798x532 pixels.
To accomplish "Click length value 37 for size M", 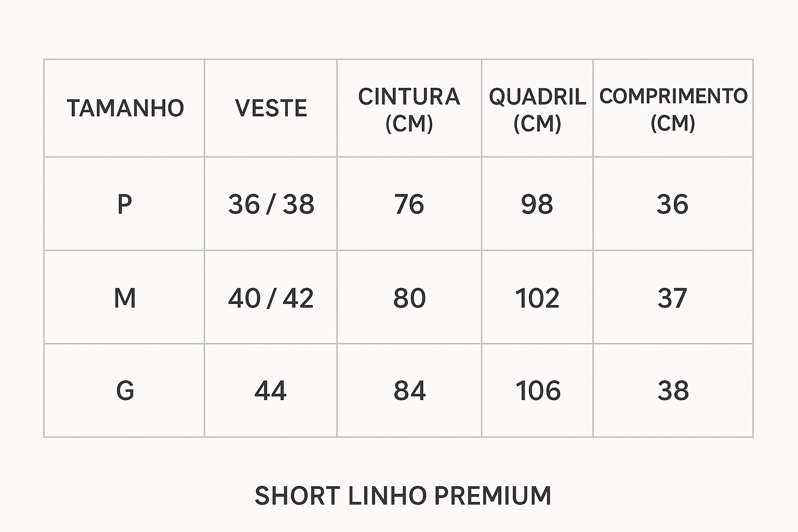I will coord(673,298).
